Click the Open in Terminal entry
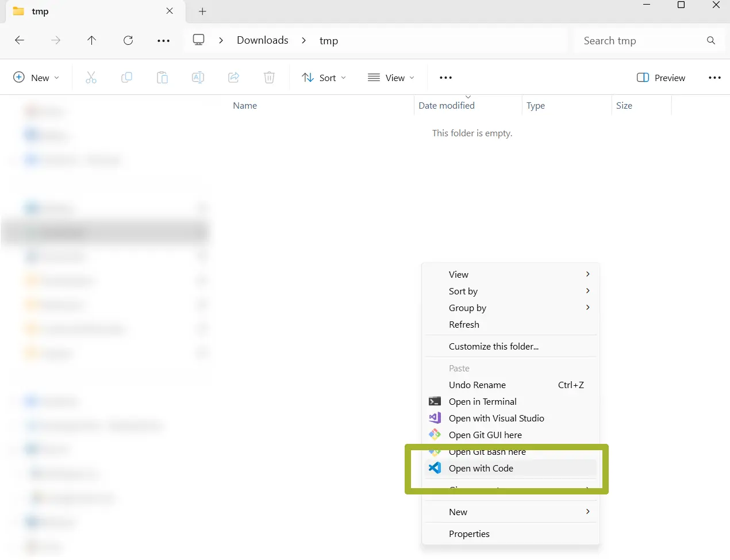730x560 pixels. tap(482, 401)
